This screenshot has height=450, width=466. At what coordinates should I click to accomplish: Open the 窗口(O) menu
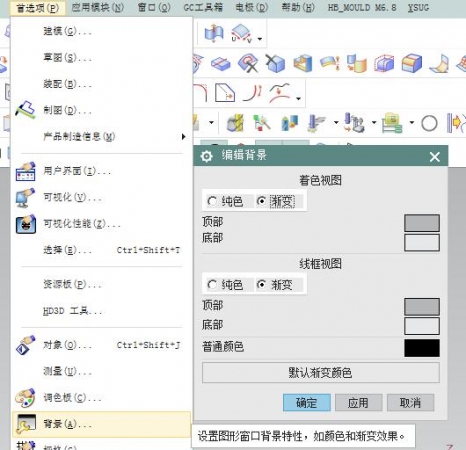click(x=154, y=7)
